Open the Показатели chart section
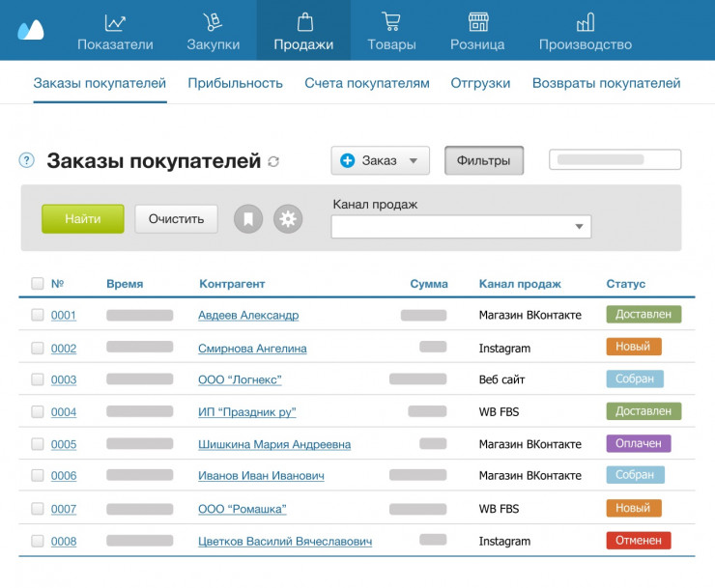This screenshot has height=588, width=715. point(115,31)
